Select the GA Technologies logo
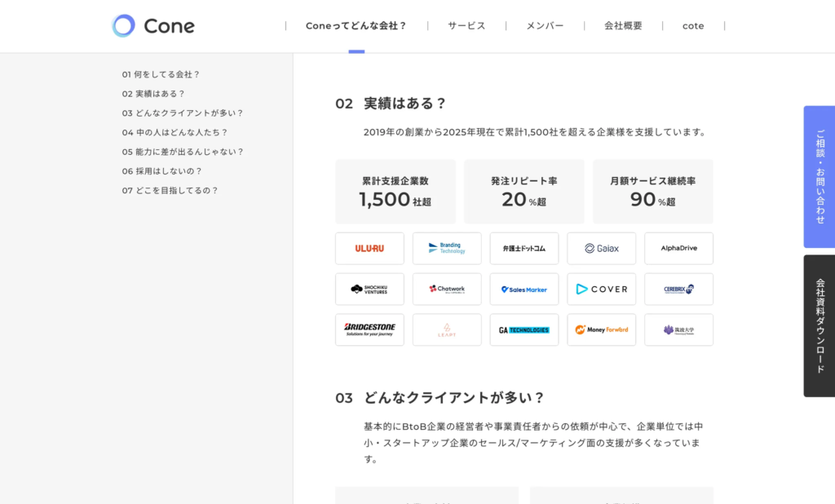Image resolution: width=835 pixels, height=504 pixels. pyautogui.click(x=524, y=330)
